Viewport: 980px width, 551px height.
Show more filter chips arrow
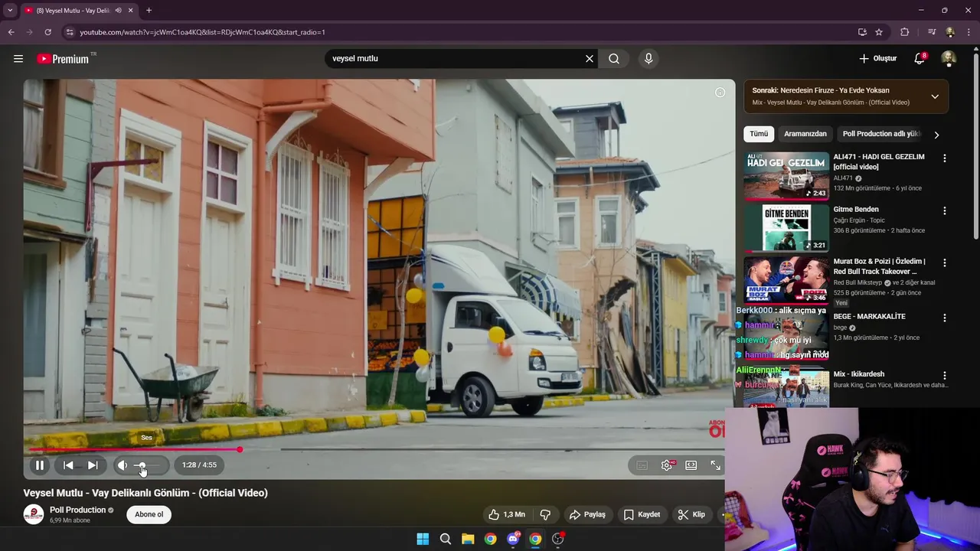click(936, 135)
